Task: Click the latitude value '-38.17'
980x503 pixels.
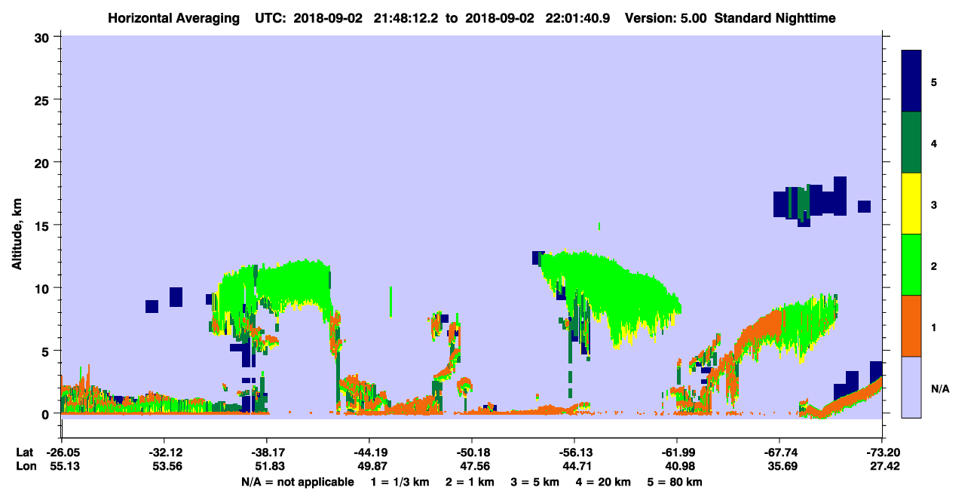Action: [x=266, y=452]
